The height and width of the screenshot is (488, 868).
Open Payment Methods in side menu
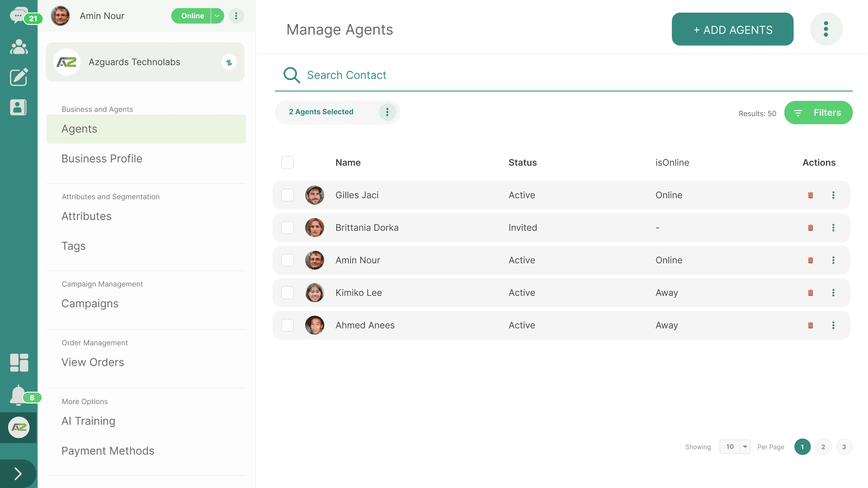[108, 451]
